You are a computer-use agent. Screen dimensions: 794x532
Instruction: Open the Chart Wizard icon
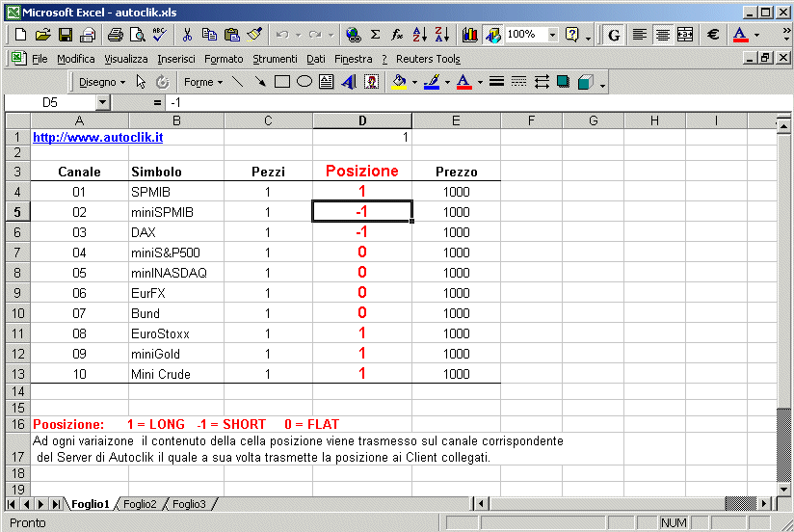(470, 35)
